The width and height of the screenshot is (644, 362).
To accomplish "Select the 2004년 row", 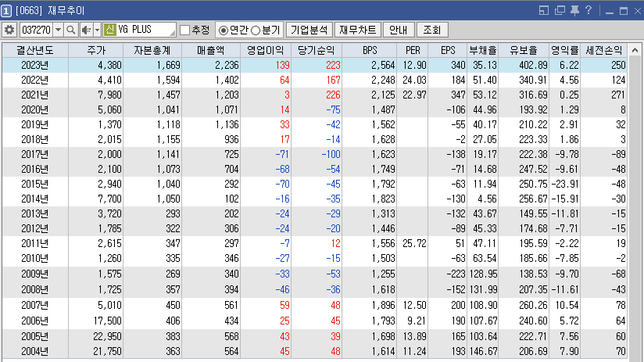I will 315,351.
